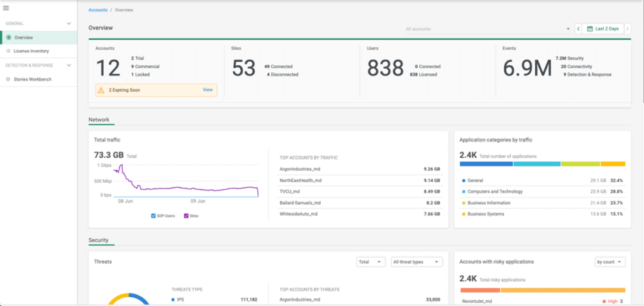The width and height of the screenshot is (644, 306).
Task: Click the TVCU_md account row
Action: tap(358, 191)
